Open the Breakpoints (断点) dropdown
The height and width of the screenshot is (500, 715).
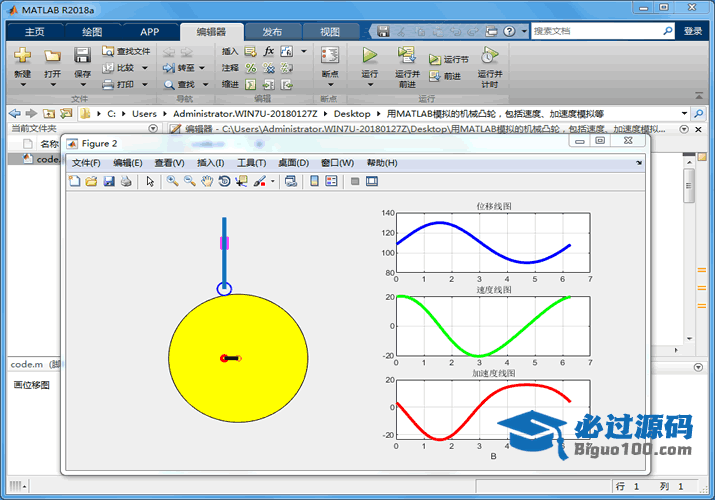pyautogui.click(x=330, y=85)
